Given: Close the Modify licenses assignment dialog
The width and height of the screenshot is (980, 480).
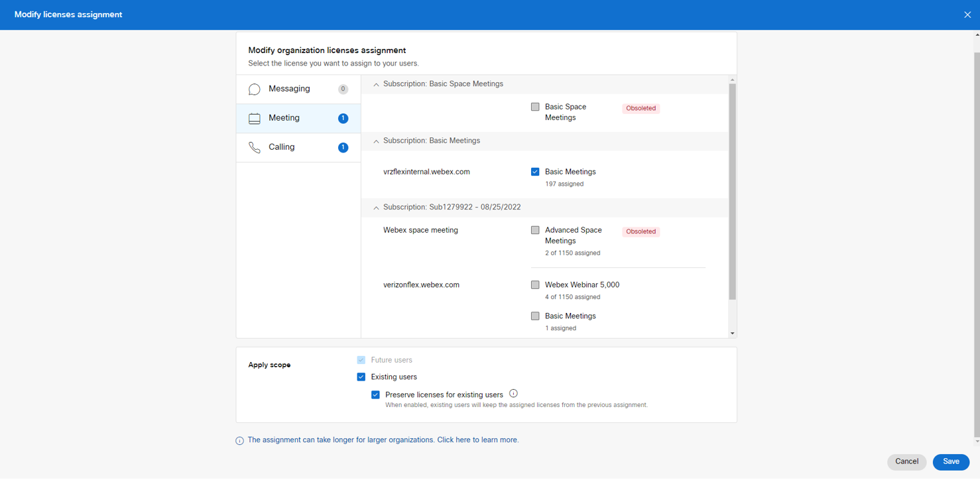Looking at the screenshot, I should coord(967,15).
